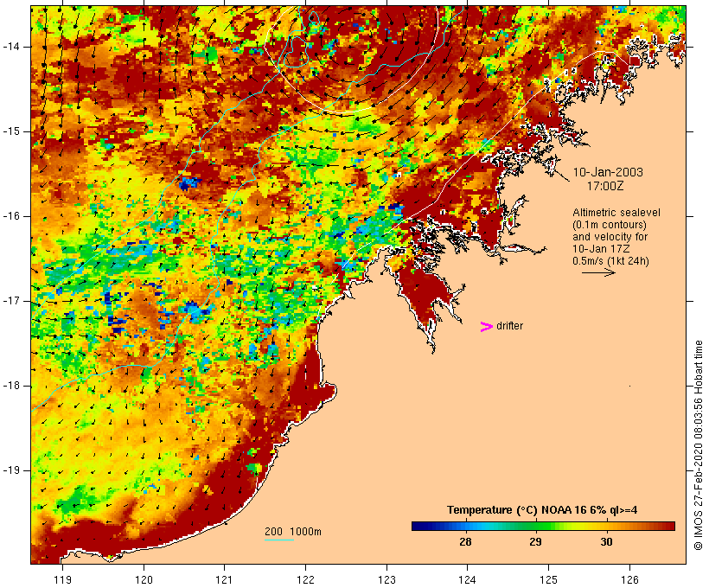Click the '119' longitude axis label

62,579
